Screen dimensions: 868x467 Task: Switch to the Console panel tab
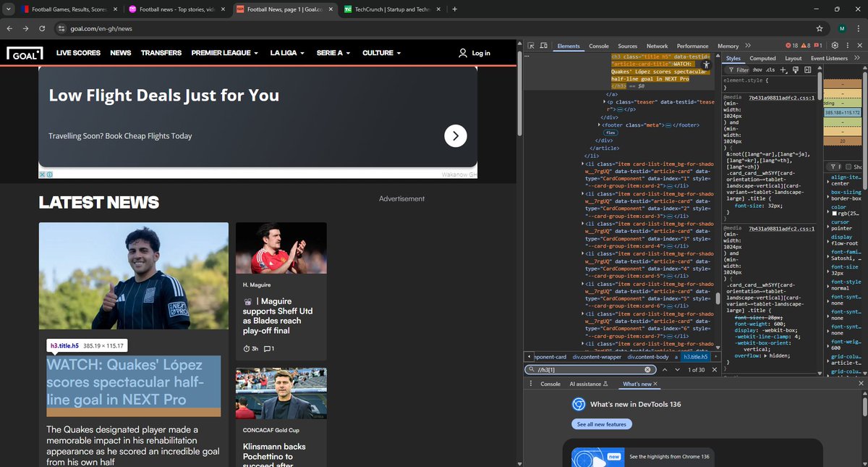[x=598, y=46]
